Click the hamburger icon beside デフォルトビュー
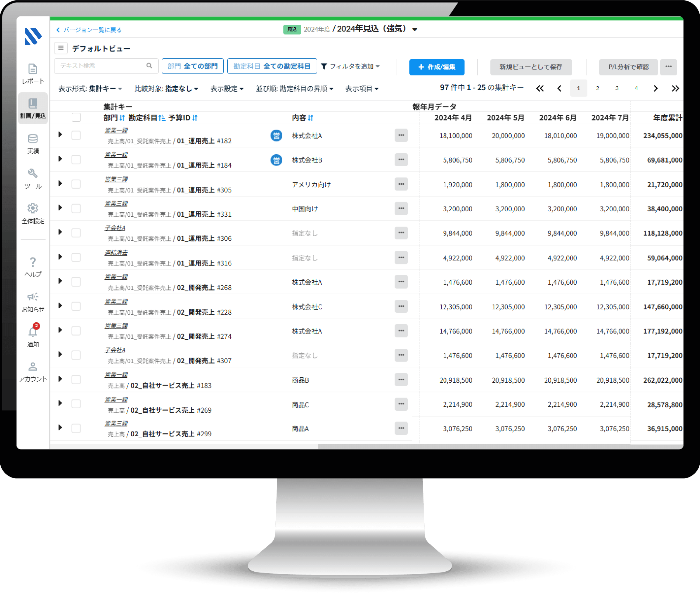 click(x=61, y=48)
